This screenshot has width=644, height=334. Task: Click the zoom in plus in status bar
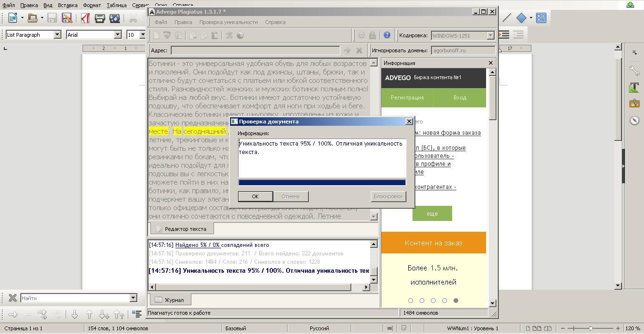point(618,328)
